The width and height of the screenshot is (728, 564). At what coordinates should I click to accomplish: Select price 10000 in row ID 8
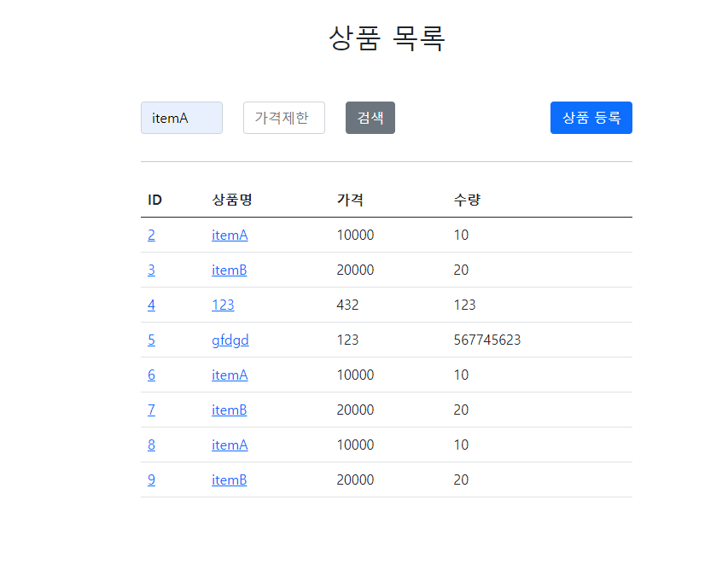click(355, 445)
